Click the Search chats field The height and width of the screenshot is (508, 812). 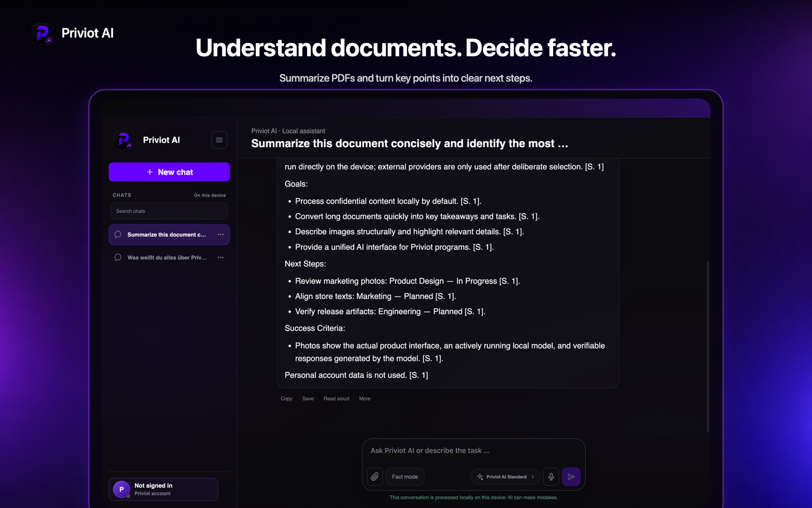pos(169,211)
